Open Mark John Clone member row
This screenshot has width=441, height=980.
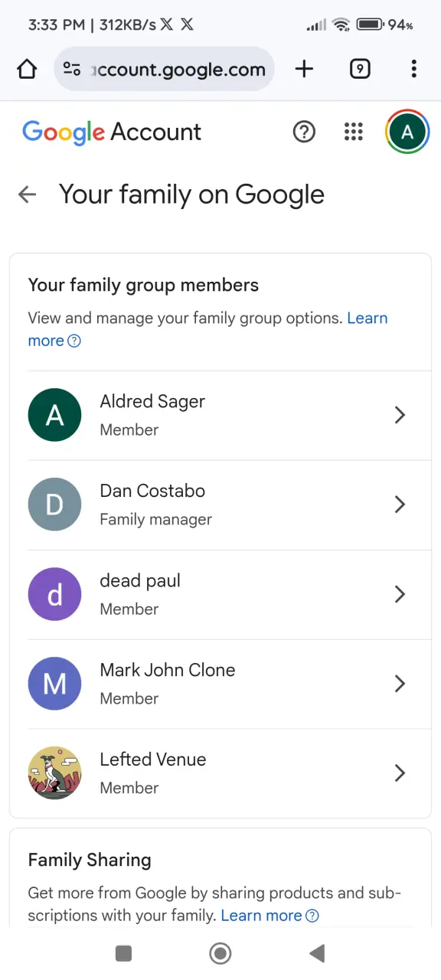[x=220, y=684]
